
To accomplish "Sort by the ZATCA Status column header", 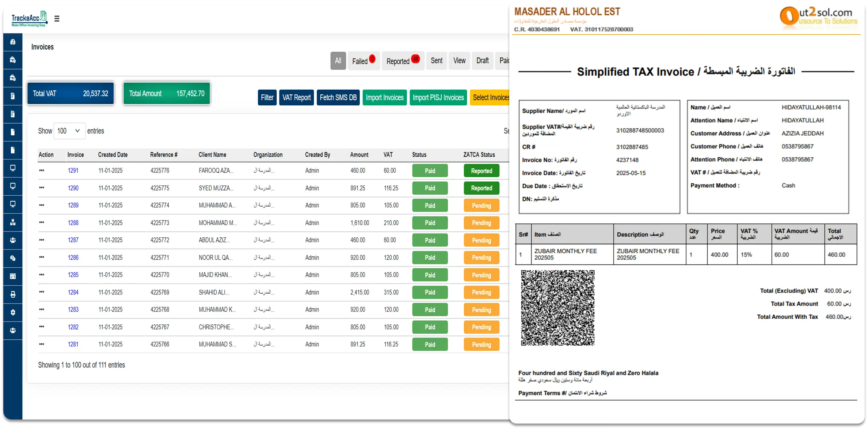I will (x=479, y=155).
